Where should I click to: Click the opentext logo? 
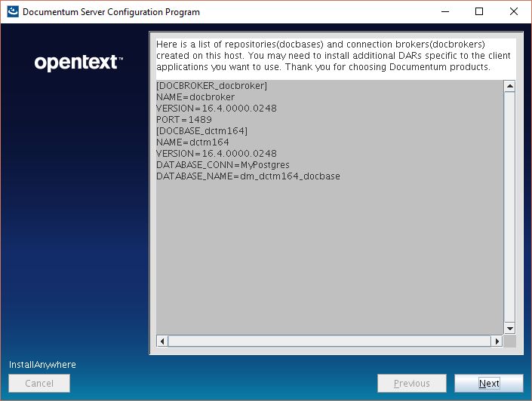(x=78, y=63)
